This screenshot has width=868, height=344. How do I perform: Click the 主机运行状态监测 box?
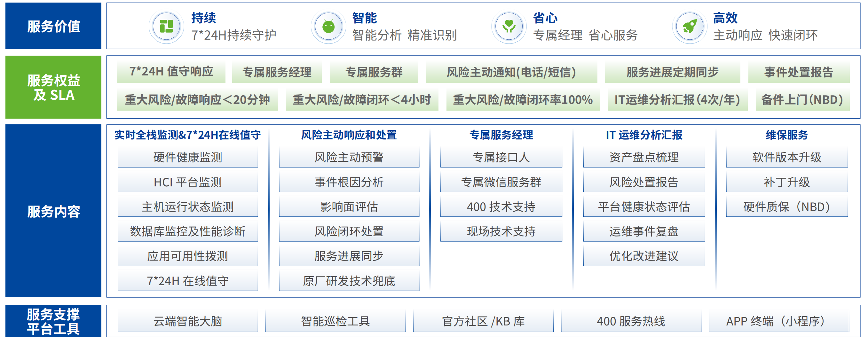188,207
